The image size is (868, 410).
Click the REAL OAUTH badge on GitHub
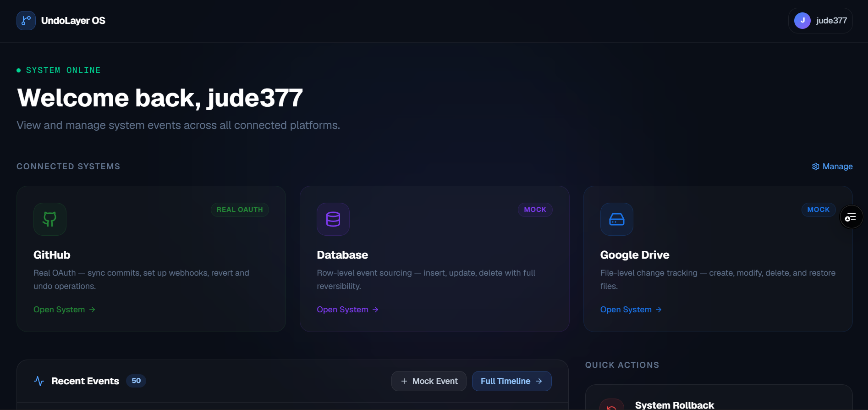[x=240, y=210]
